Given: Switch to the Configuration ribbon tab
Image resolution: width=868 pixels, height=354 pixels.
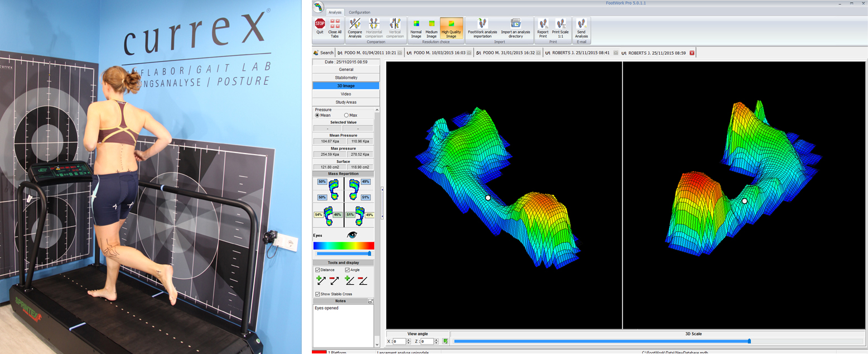Looking at the screenshot, I should tap(359, 12).
